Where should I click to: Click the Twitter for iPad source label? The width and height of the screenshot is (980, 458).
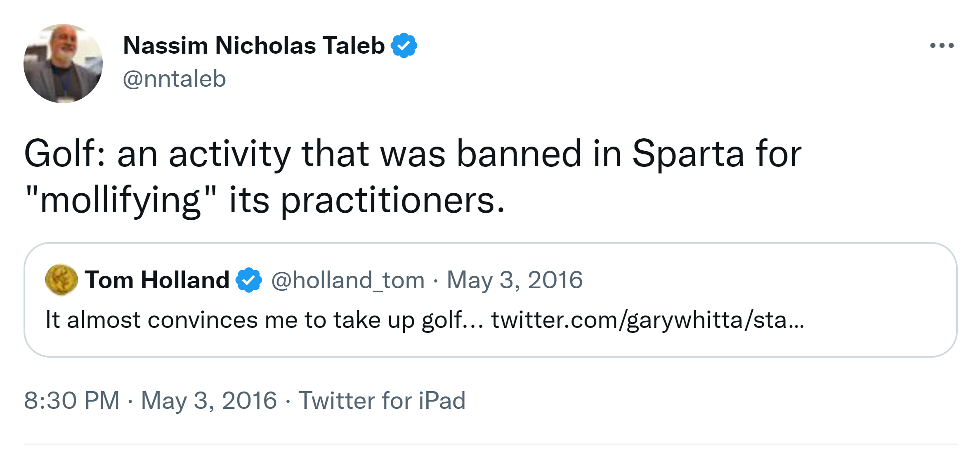[382, 400]
